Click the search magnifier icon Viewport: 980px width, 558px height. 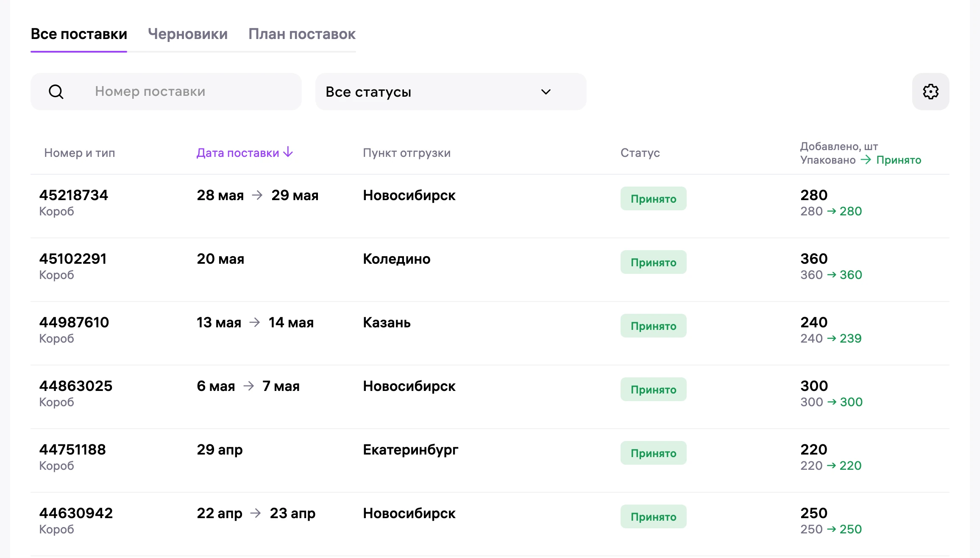tap(56, 92)
